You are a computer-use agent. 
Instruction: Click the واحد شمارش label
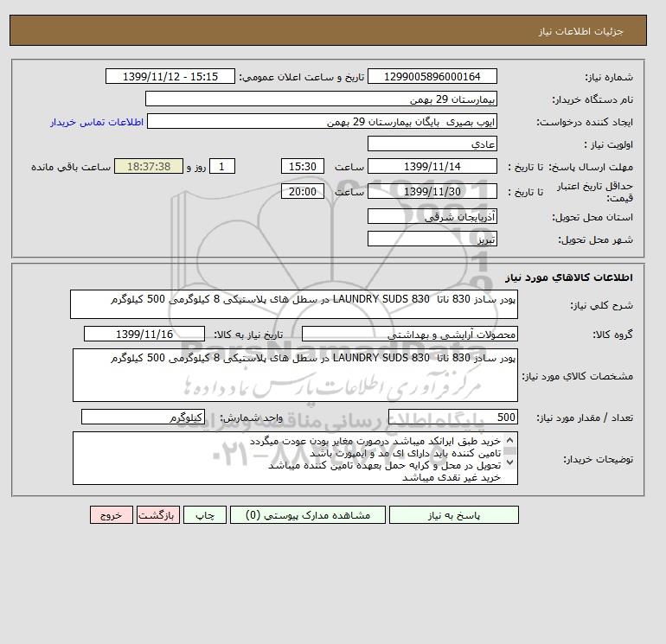point(252,418)
